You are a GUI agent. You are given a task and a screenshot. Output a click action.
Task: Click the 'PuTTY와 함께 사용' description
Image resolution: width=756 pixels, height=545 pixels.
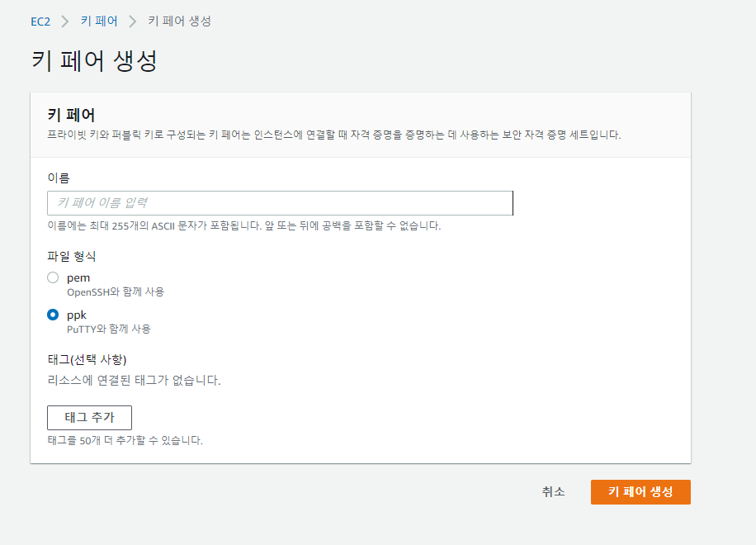click(x=109, y=329)
